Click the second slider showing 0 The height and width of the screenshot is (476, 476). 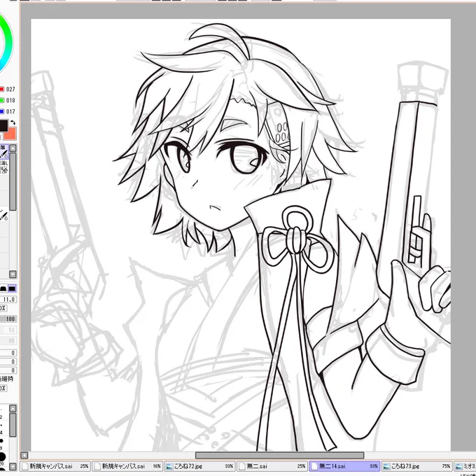point(8,362)
